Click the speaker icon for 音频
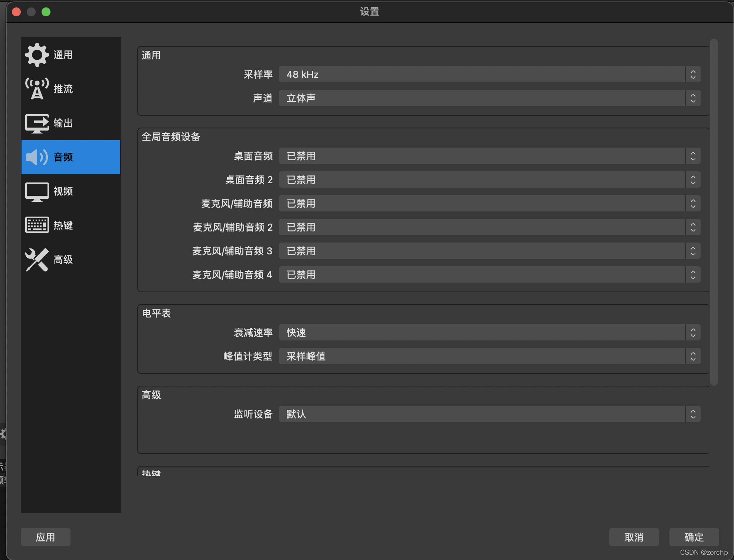The image size is (734, 560). (x=37, y=157)
